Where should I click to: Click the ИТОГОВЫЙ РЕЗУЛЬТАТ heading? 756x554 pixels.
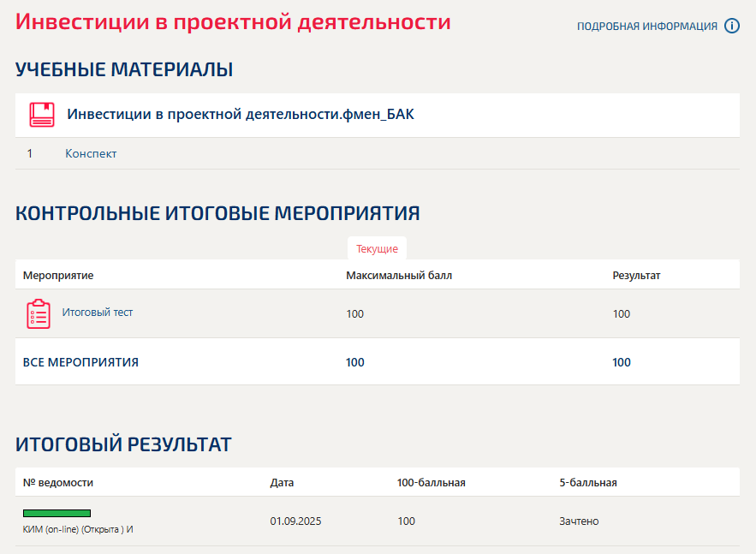click(123, 444)
